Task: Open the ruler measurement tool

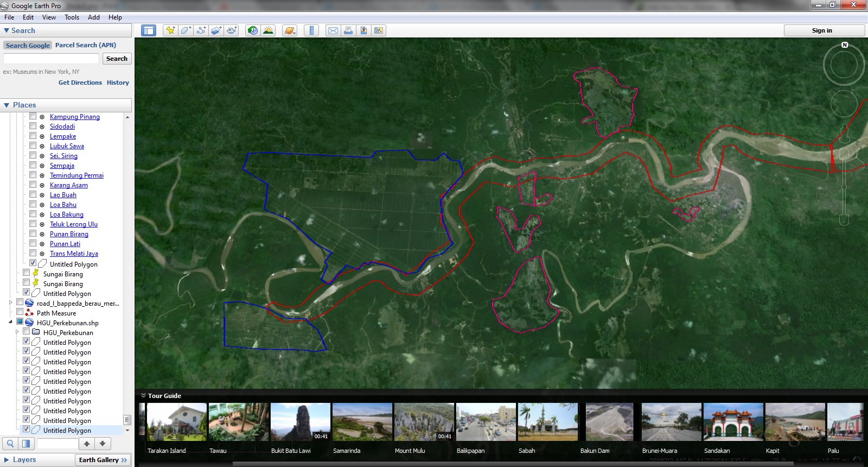Action: coord(311,30)
